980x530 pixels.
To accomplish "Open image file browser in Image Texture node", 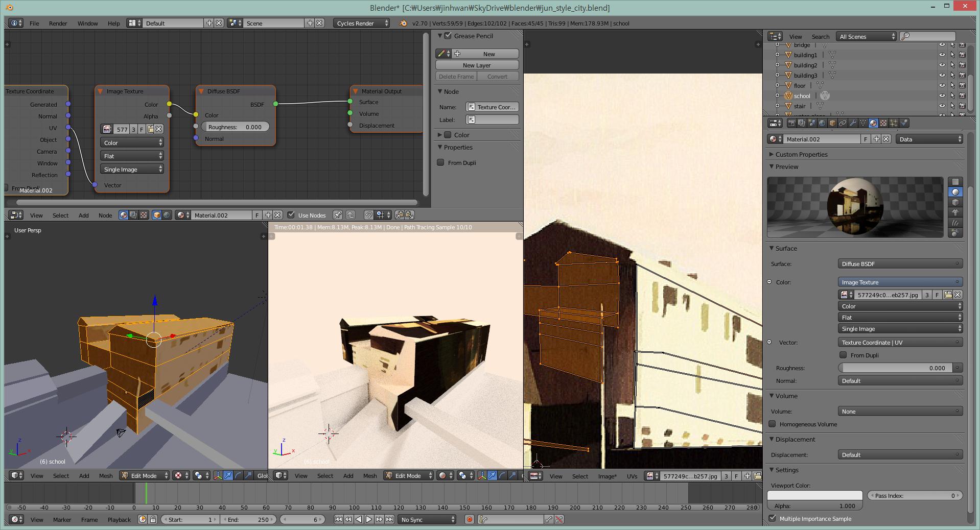I will click(151, 129).
